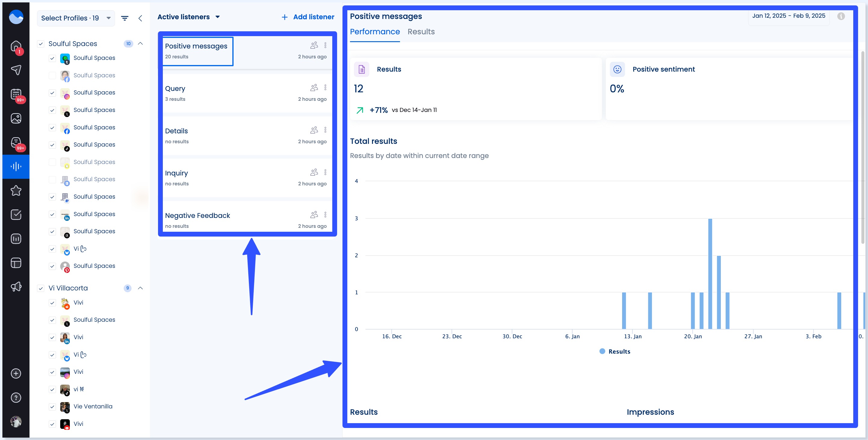Viewport: 868px width, 440px height.
Task: Click the advocacy megaphone icon
Action: click(16, 287)
